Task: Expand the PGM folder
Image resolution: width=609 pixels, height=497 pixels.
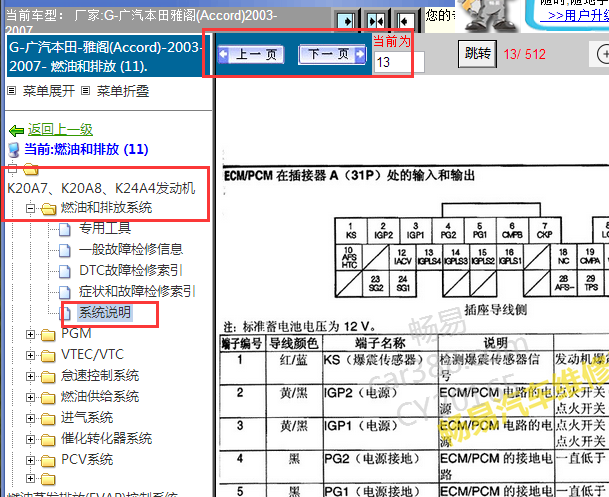Action: pyautogui.click(x=30, y=334)
